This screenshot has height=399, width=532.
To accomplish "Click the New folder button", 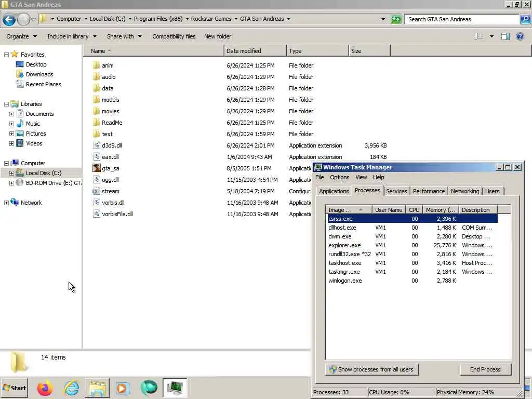I will pos(218,36).
